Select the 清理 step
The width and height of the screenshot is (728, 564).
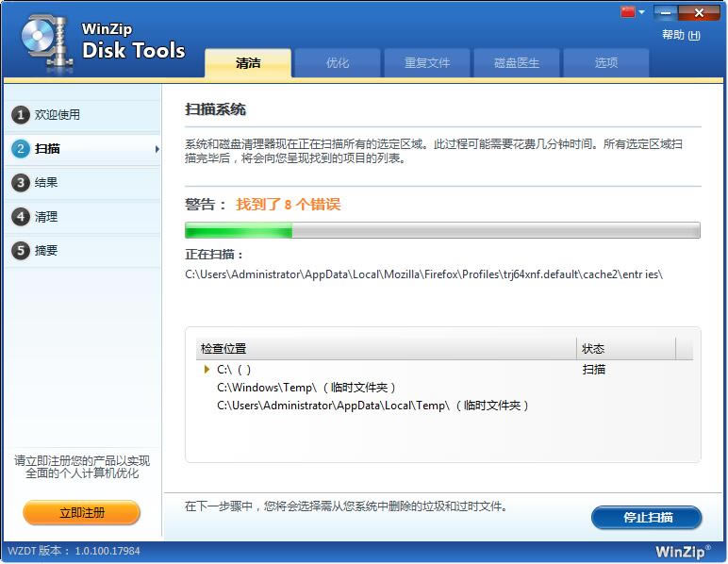[83, 216]
